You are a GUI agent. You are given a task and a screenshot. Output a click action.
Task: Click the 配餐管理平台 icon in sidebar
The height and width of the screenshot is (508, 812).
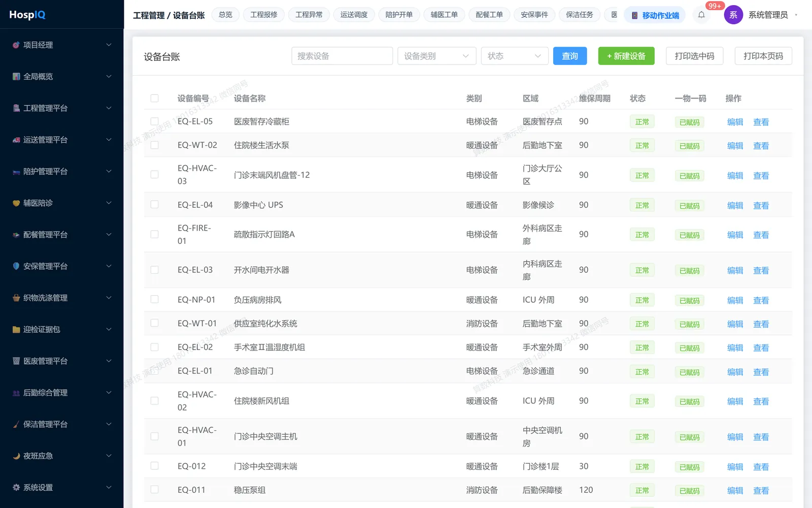click(x=16, y=235)
